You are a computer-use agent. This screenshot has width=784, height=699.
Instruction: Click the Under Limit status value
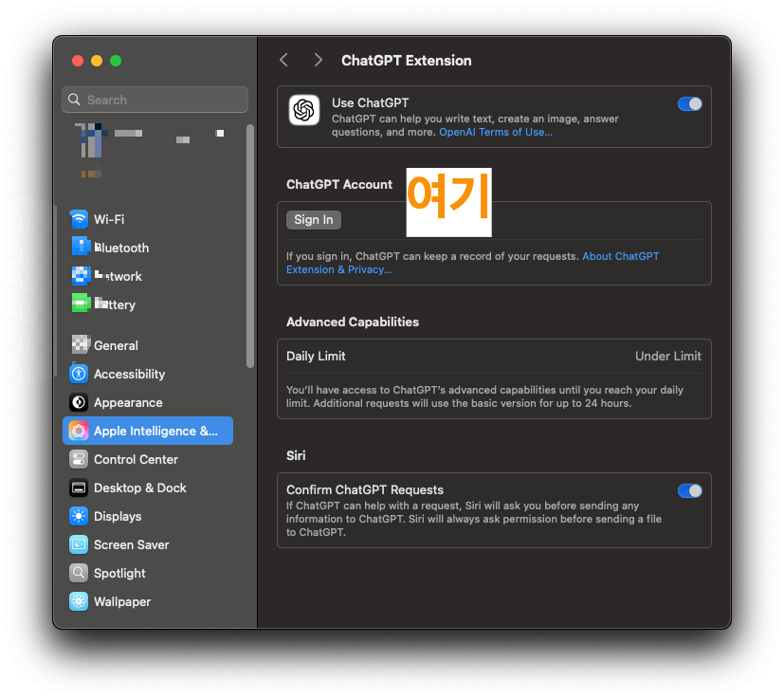[x=668, y=357]
